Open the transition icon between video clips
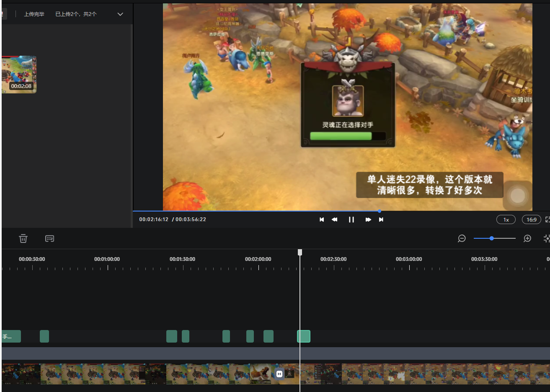This screenshot has height=392, width=550. [279, 374]
